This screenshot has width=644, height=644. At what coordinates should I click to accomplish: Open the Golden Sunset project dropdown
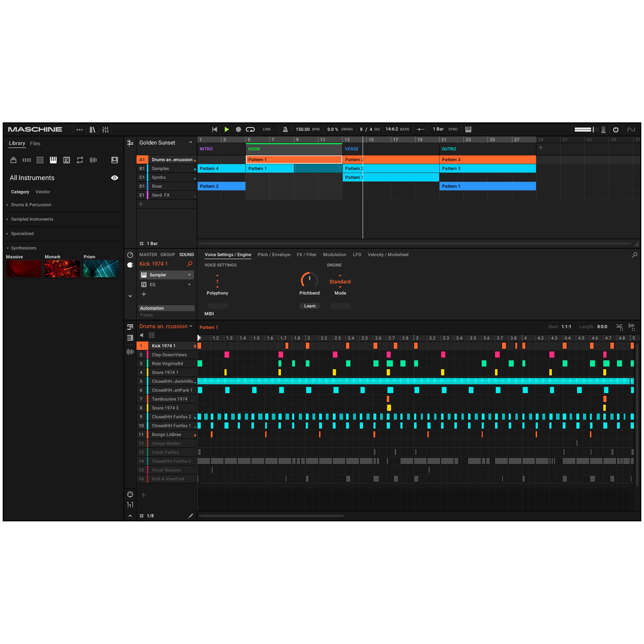191,142
